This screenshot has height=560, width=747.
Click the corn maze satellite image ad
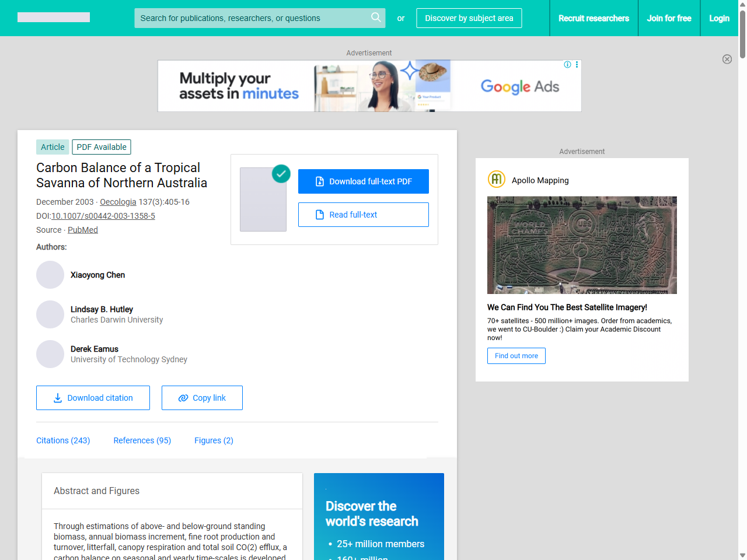coord(582,245)
